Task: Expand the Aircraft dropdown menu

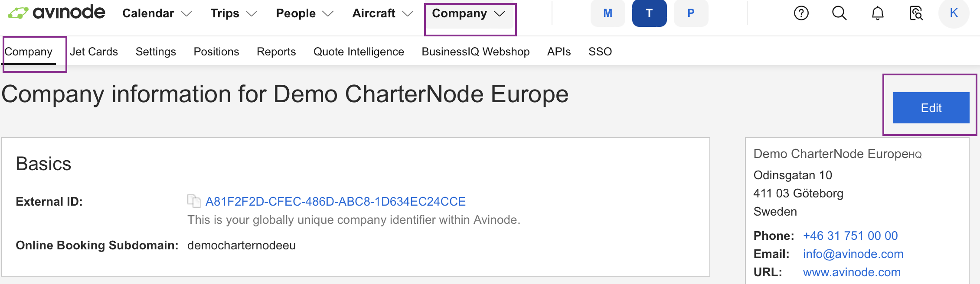Action: (x=382, y=13)
